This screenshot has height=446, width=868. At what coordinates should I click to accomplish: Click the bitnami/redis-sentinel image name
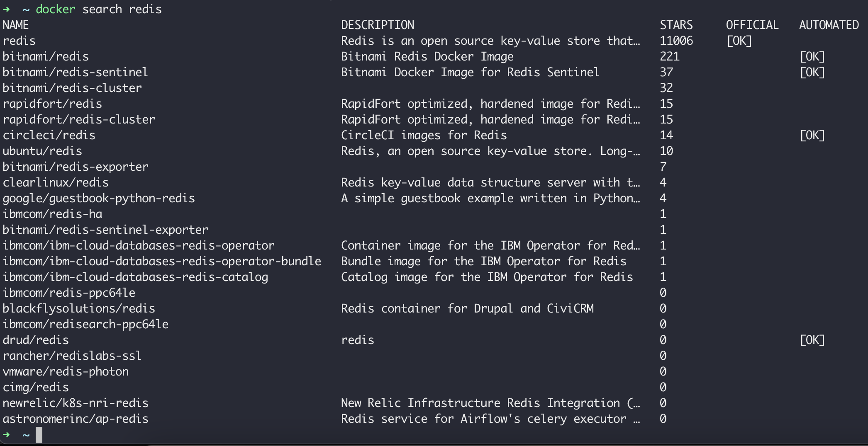point(75,72)
